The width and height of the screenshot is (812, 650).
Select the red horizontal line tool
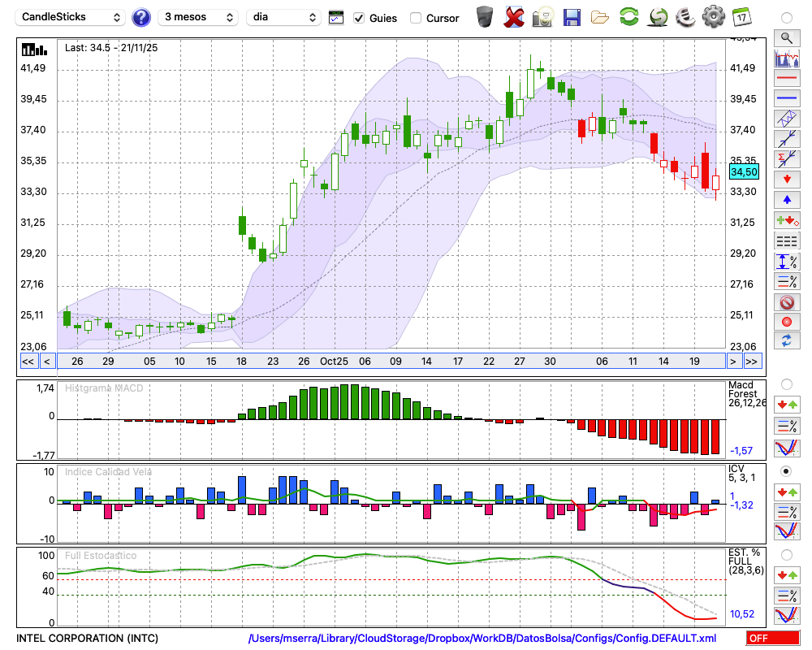pos(787,78)
